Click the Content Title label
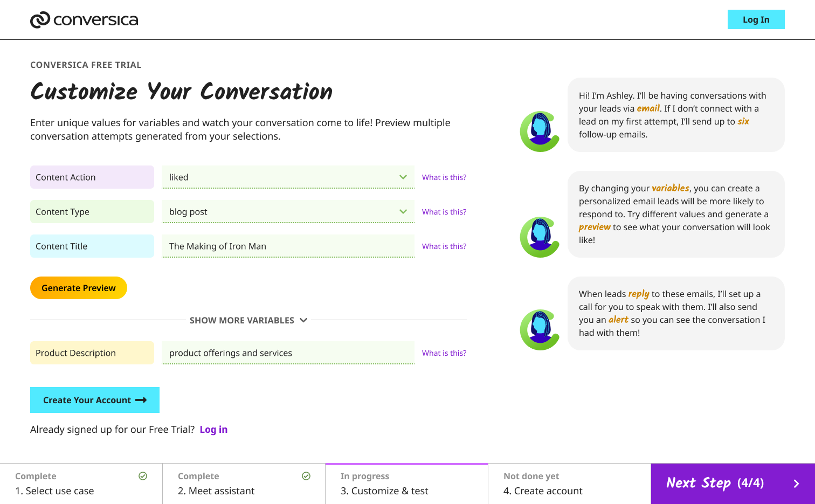815x504 pixels. tap(92, 246)
